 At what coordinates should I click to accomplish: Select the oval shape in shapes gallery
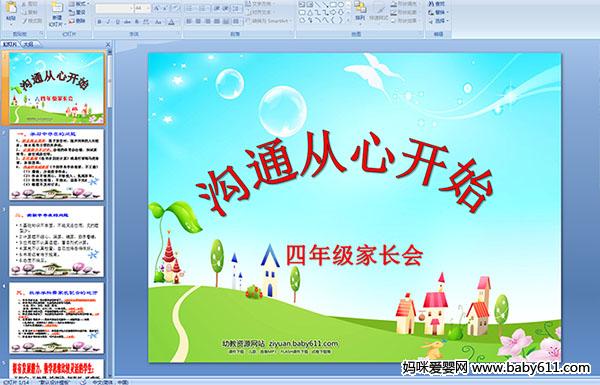point(341,4)
